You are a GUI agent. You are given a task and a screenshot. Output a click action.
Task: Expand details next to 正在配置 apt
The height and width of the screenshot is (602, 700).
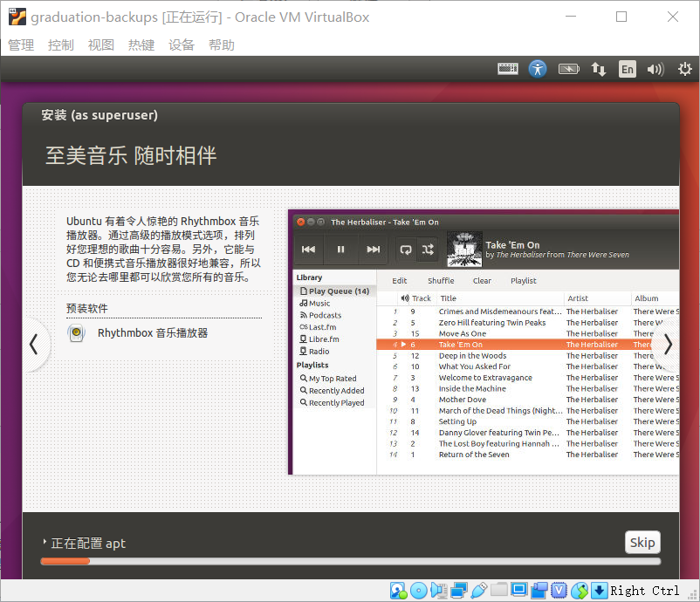45,542
